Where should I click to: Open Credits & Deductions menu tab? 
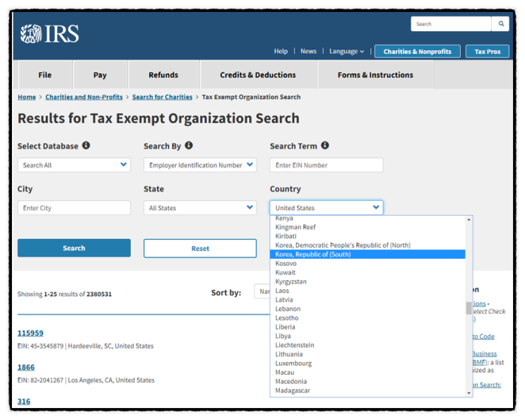(258, 75)
